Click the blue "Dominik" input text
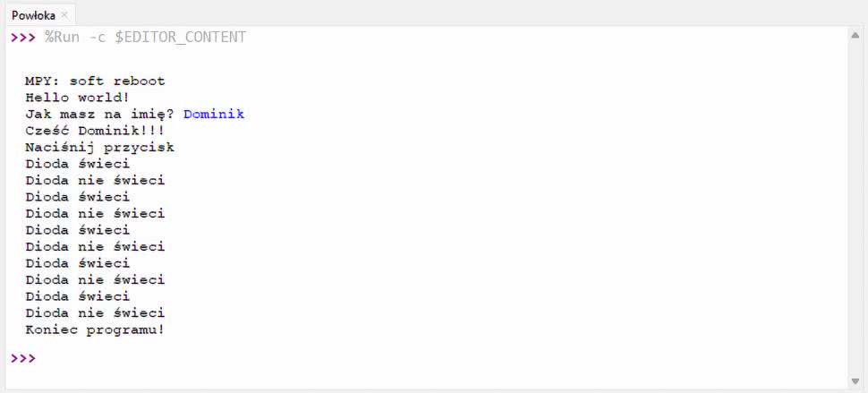Viewport: 868px width, 393px height. click(x=213, y=115)
